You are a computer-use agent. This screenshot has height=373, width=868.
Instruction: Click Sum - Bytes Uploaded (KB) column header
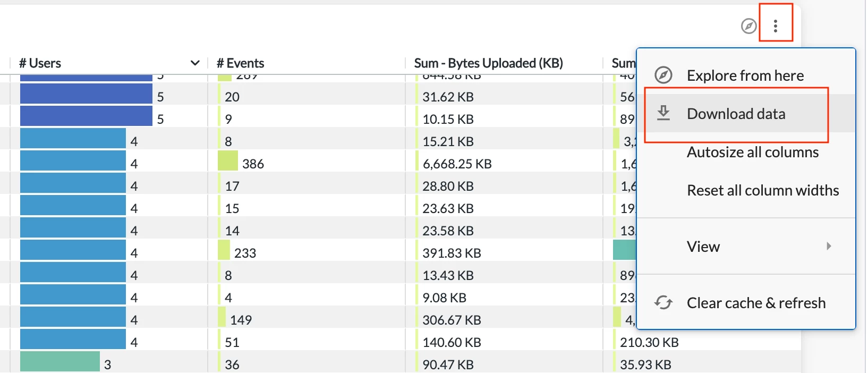488,63
